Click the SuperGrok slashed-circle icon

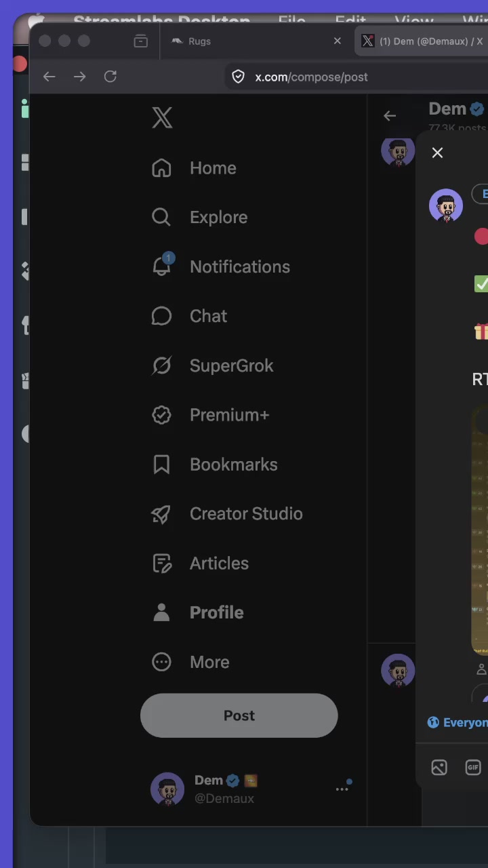(x=161, y=366)
